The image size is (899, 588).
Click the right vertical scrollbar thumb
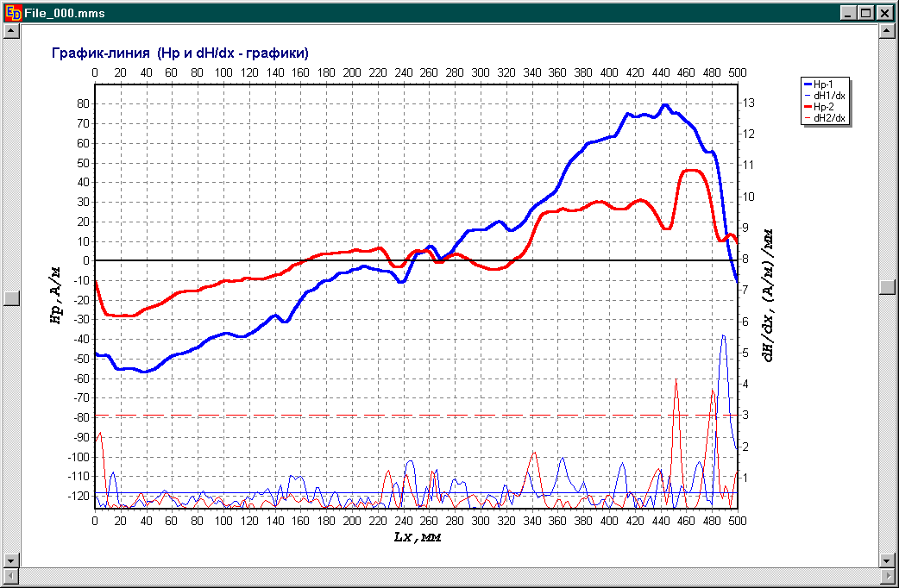887,287
